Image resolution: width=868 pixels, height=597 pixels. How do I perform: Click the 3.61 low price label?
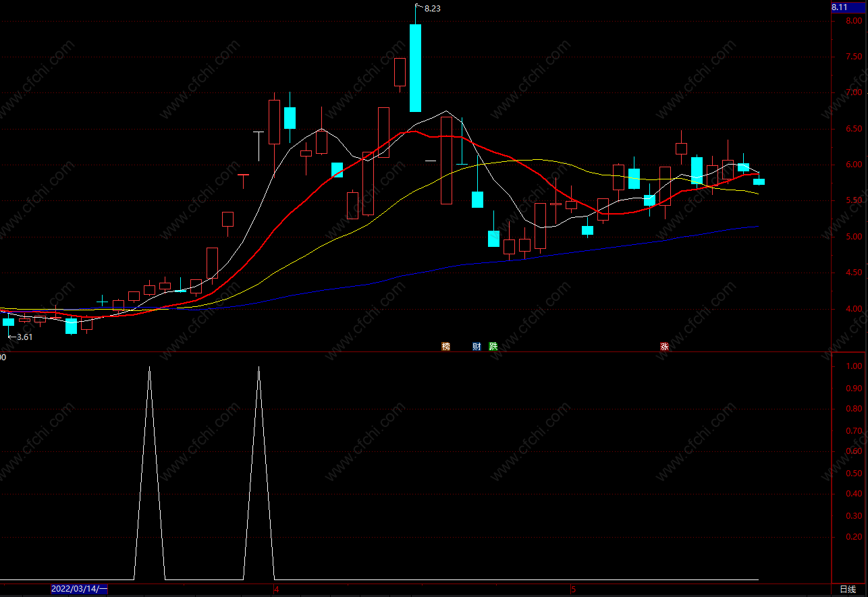pos(24,337)
